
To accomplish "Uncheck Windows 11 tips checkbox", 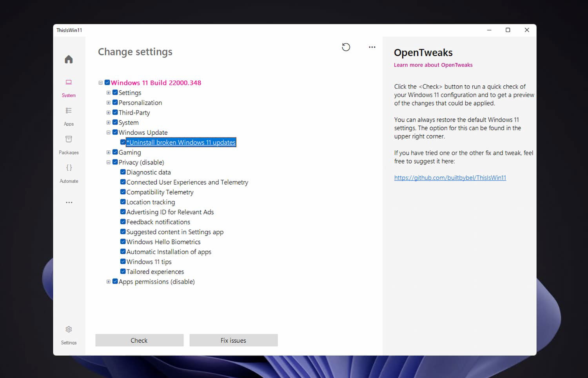I will (123, 261).
